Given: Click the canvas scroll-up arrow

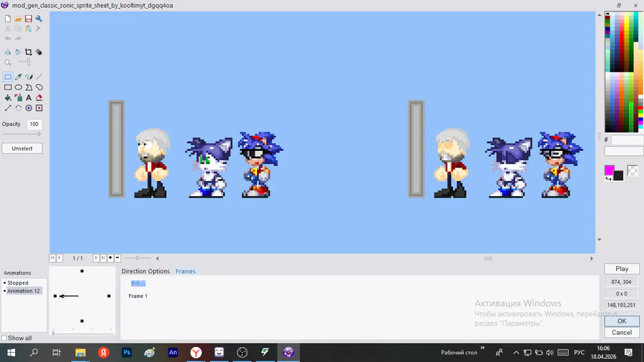Looking at the screenshot, I should click(599, 15).
